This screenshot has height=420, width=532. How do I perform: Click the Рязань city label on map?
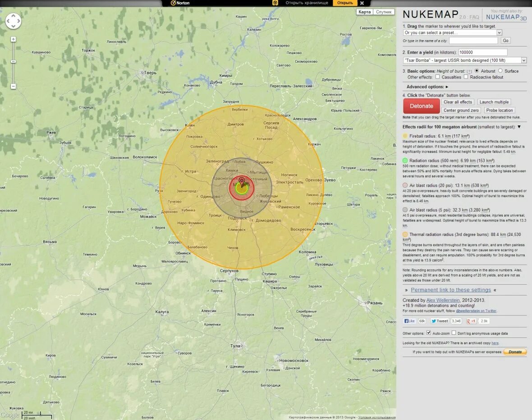click(375, 303)
